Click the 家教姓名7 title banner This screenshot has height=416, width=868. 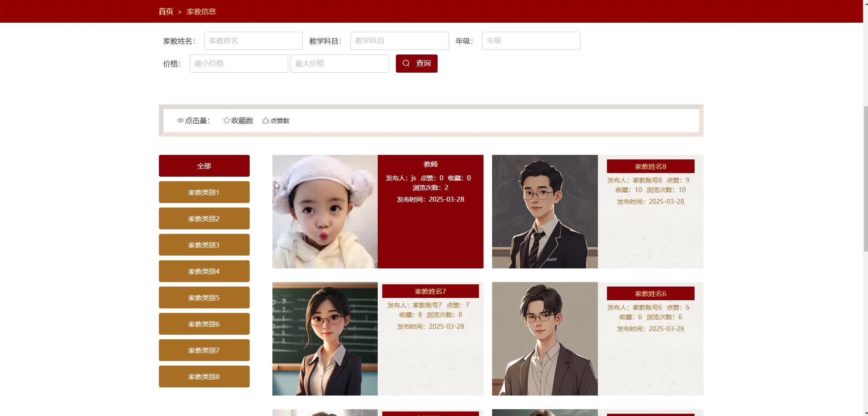click(430, 291)
